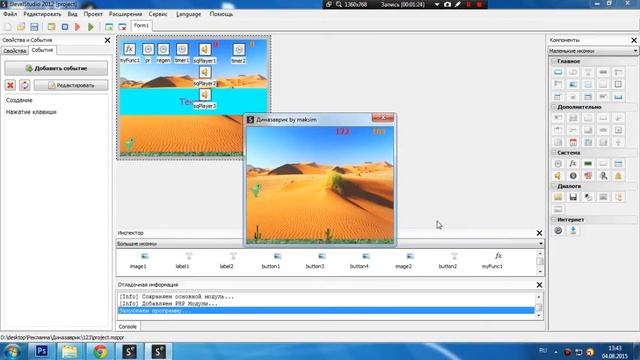This screenshot has width=640, height=360.
Task: Open the Расширения menu
Action: pos(125,14)
